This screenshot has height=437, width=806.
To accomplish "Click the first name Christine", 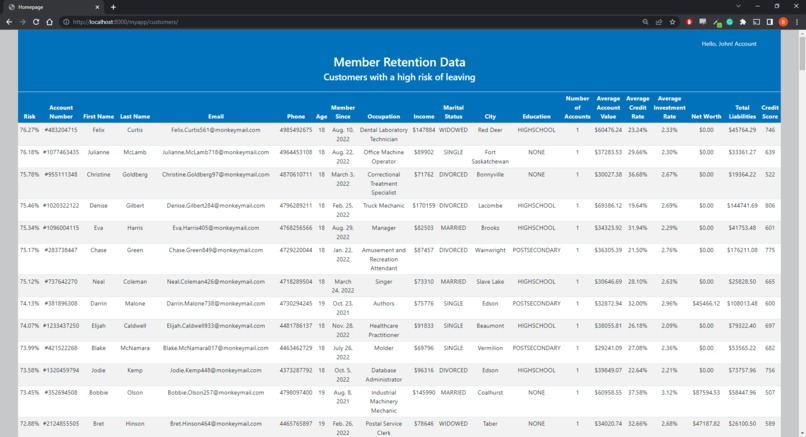I will pos(98,175).
